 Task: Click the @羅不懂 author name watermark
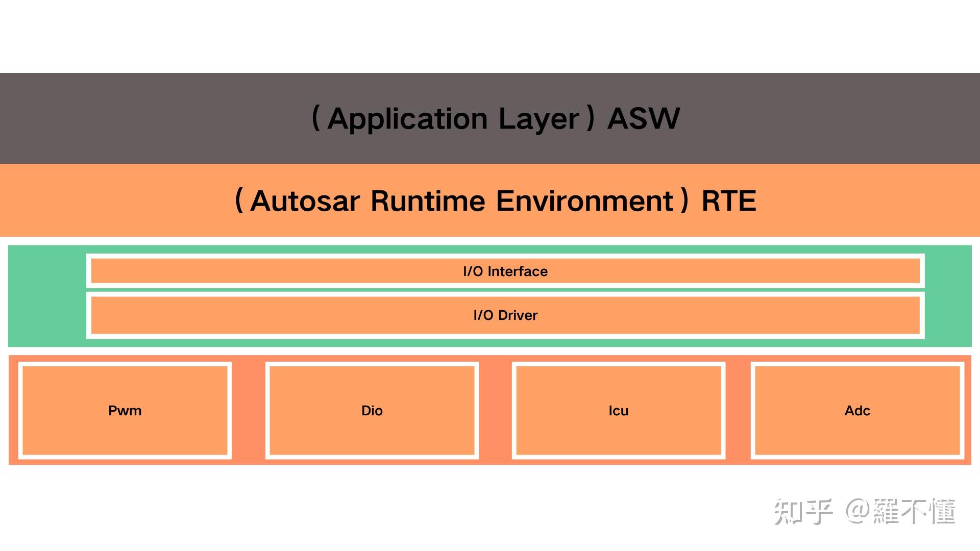[x=901, y=512]
